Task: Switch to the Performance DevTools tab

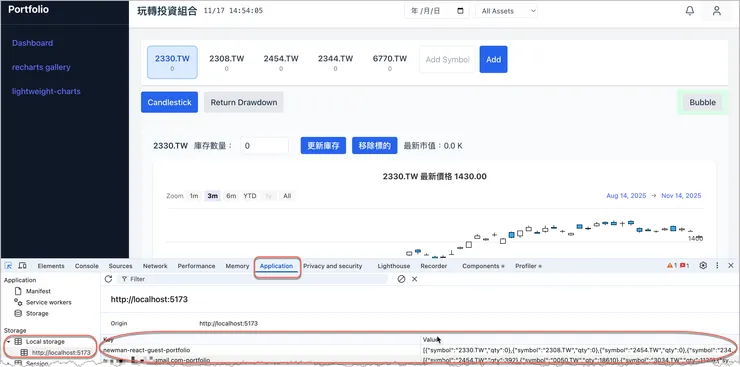Action: tap(196, 266)
